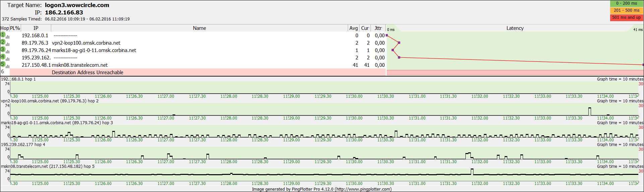Select the hop 5 green number circle
This screenshot has height=192, width=644.
(x=3, y=64)
